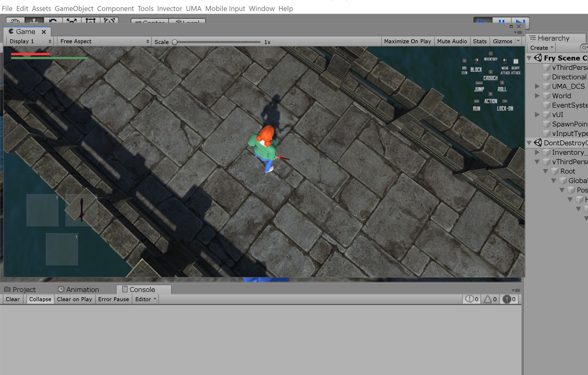Toggle console info message filter
Viewport: 588px width, 375px height.
472,299
